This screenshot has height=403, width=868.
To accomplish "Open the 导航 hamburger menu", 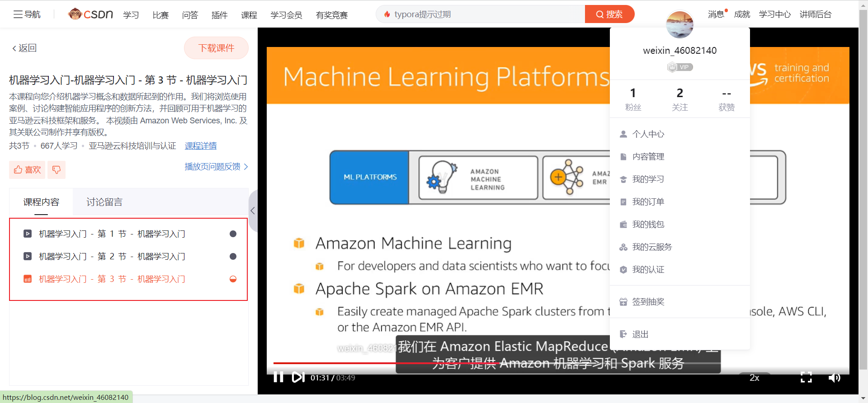I will click(x=27, y=14).
